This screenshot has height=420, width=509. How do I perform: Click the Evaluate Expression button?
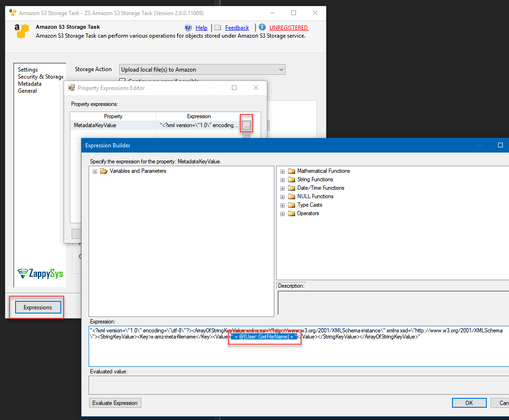pyautogui.click(x=115, y=403)
